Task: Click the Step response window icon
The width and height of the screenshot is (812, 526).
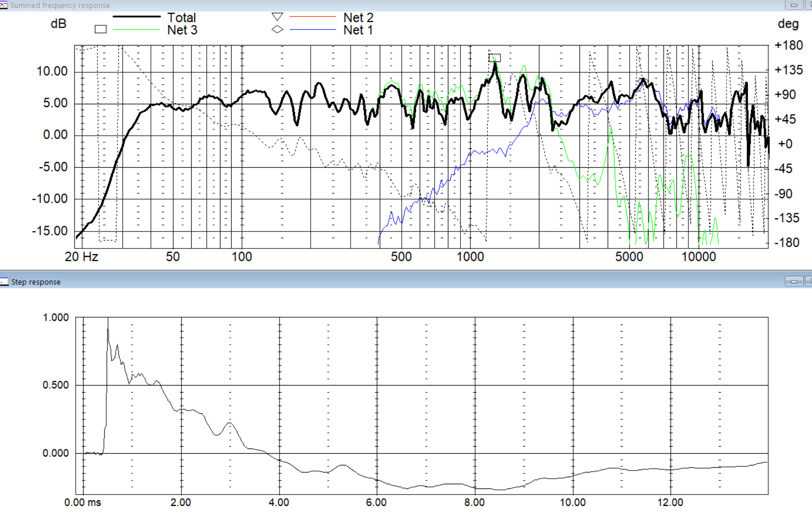Action: [x=4, y=282]
